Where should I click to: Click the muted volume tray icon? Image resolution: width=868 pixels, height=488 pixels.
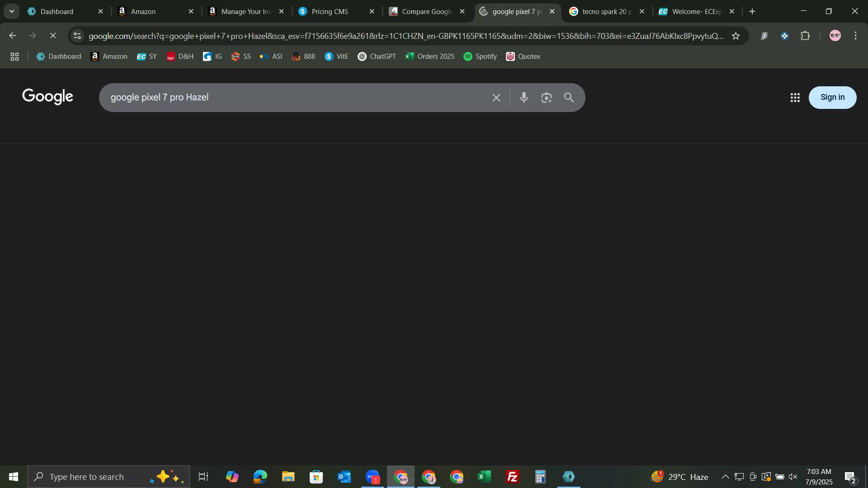pyautogui.click(x=793, y=477)
